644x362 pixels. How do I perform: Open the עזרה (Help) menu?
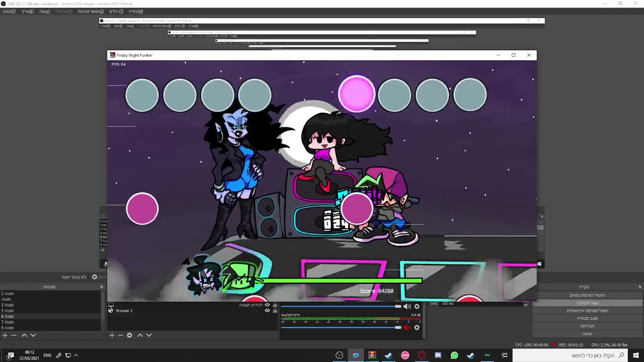tap(136, 11)
